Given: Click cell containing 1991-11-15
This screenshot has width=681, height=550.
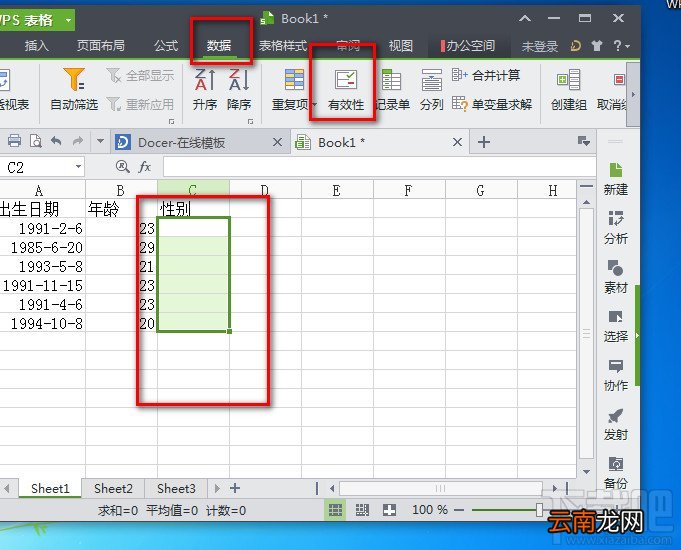Looking at the screenshot, I should 43,285.
